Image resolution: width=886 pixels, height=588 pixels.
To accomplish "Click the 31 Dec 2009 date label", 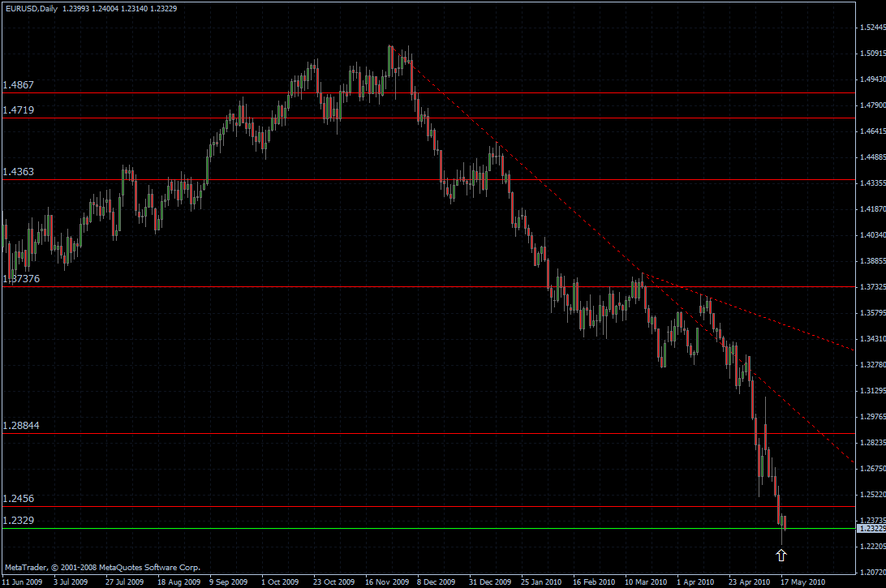I will [x=490, y=582].
